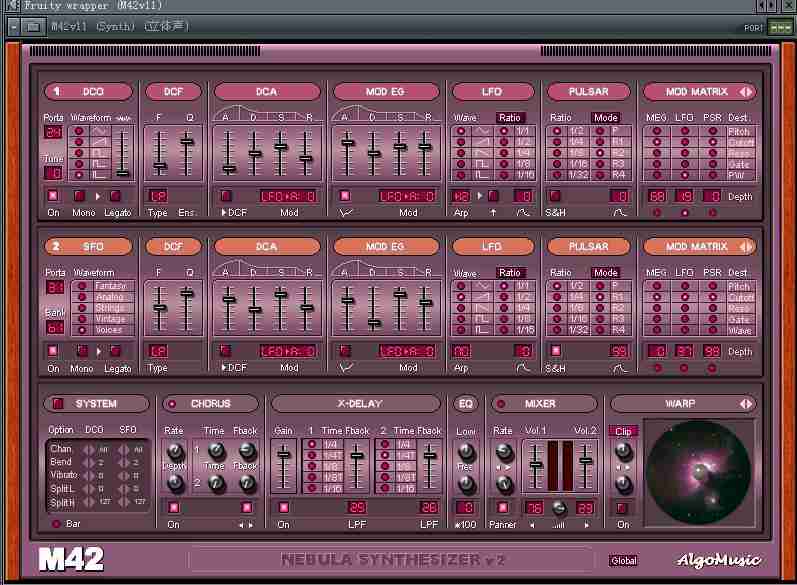Image resolution: width=797 pixels, height=585 pixels.
Task: Toggle the Chorus On switch
Action: click(174, 507)
